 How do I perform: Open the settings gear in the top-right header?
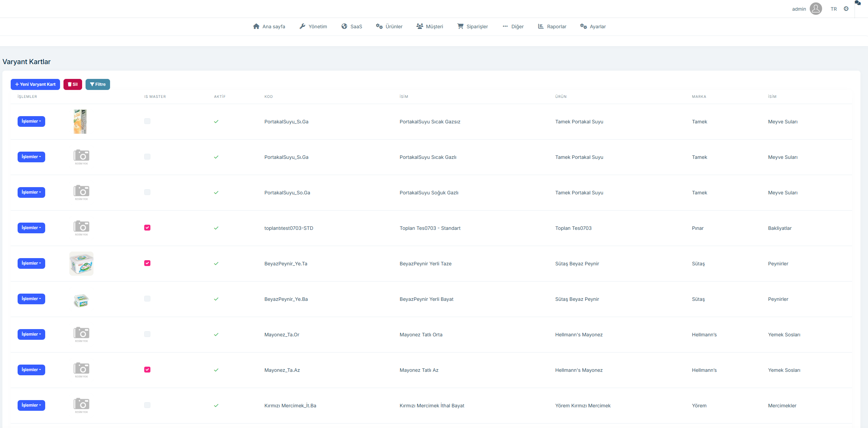(x=846, y=9)
